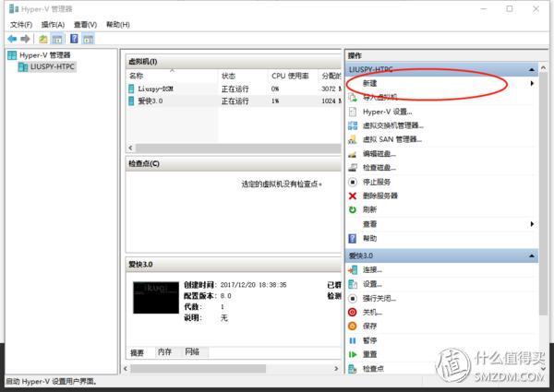
Task: Select the LIUSPY-HTPC server icon in tree
Action: (23, 66)
